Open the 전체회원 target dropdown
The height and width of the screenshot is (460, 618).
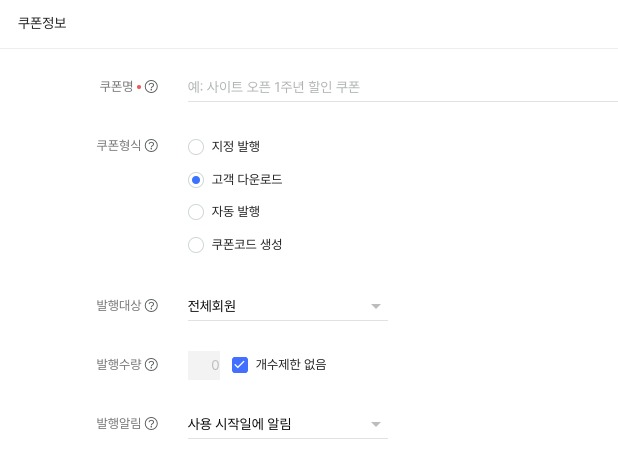pyautogui.click(x=287, y=306)
